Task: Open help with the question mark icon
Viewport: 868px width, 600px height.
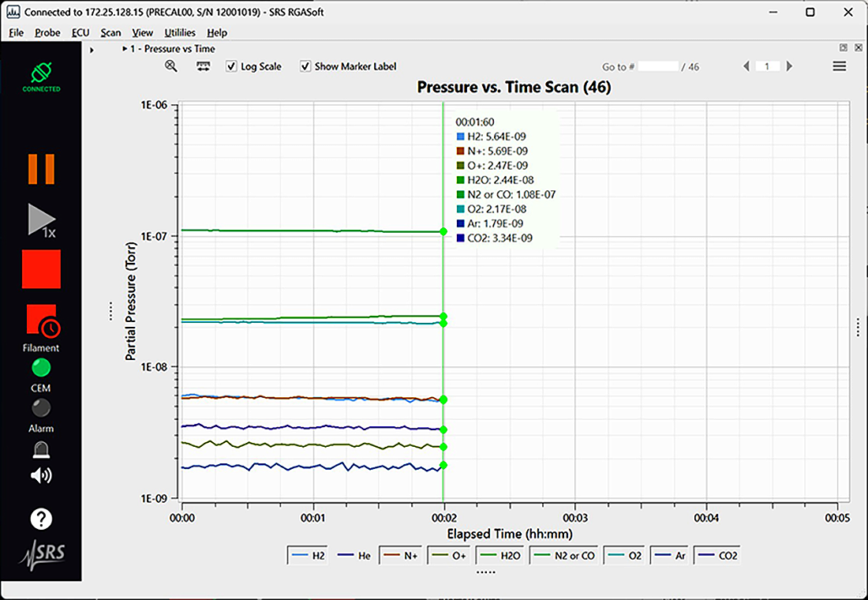Action: pos(41,519)
